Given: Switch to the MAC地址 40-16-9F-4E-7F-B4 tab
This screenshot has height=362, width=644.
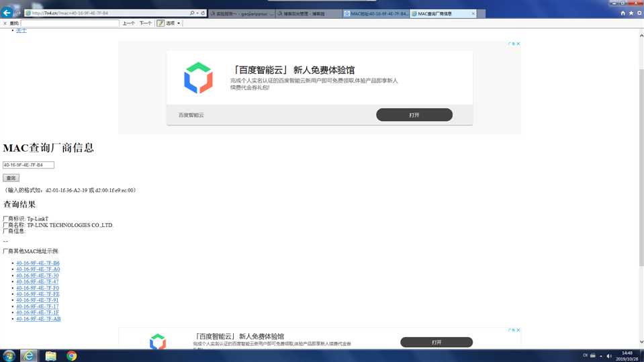Looking at the screenshot, I should 376,13.
